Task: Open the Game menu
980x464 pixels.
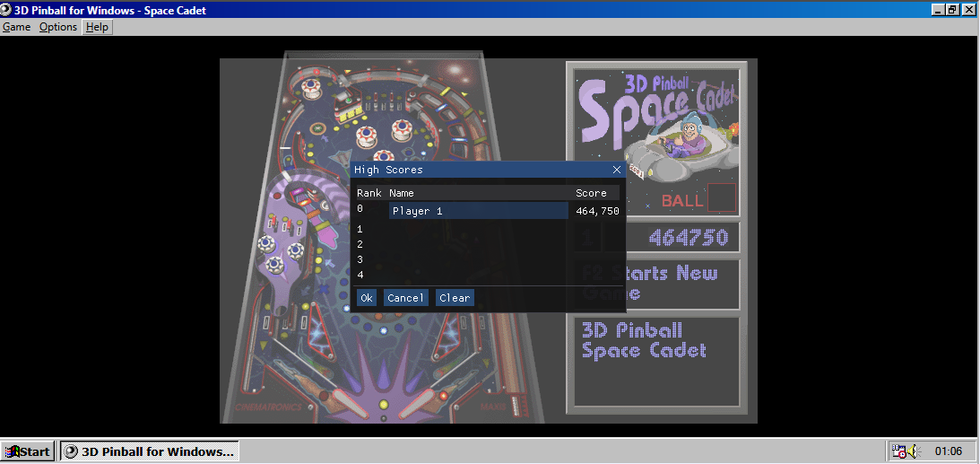Action: pyautogui.click(x=17, y=27)
